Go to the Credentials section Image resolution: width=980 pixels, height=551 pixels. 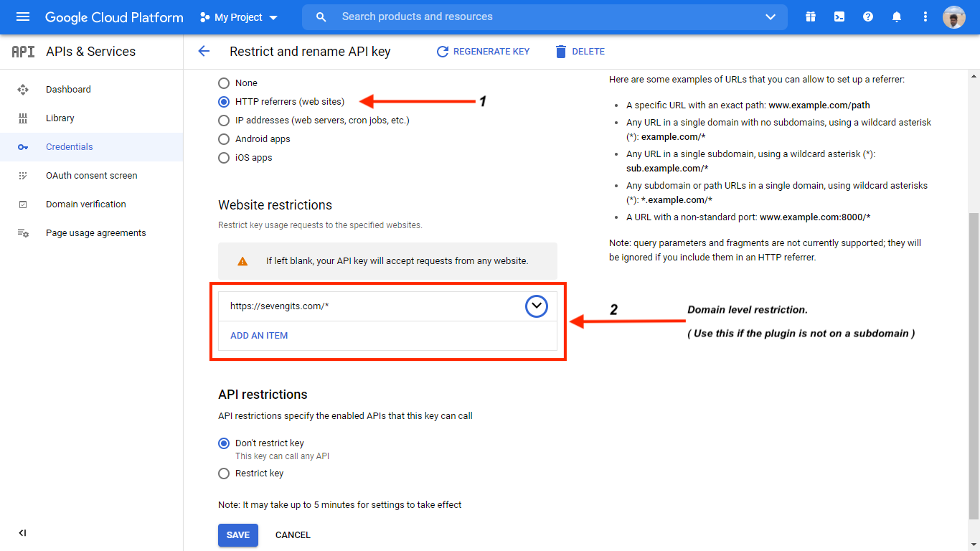click(69, 146)
